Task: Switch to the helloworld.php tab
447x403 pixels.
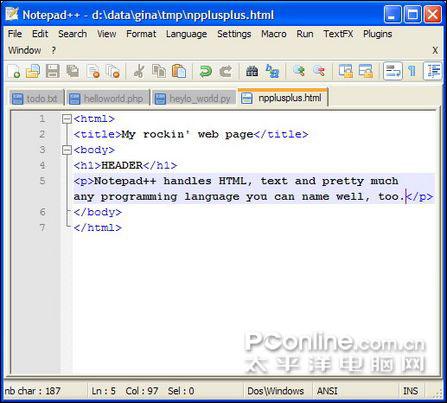Action: (x=108, y=99)
